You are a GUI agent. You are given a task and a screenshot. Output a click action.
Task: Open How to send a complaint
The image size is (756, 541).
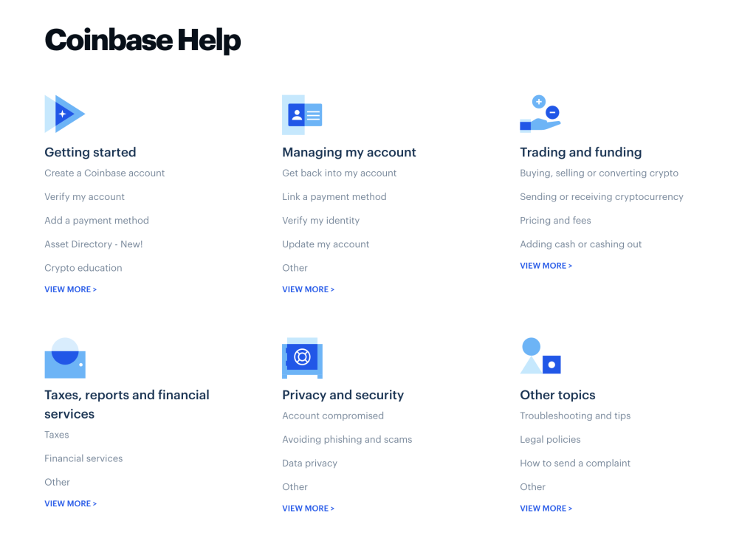coord(575,463)
